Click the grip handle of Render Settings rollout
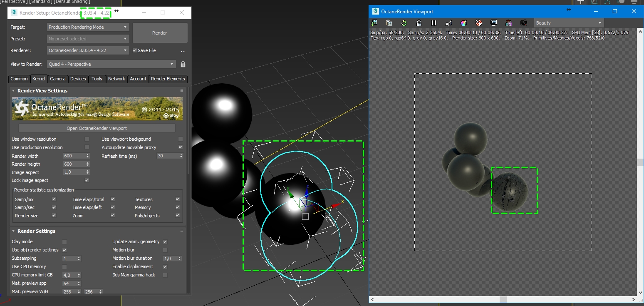644x306 pixels. coord(181,231)
